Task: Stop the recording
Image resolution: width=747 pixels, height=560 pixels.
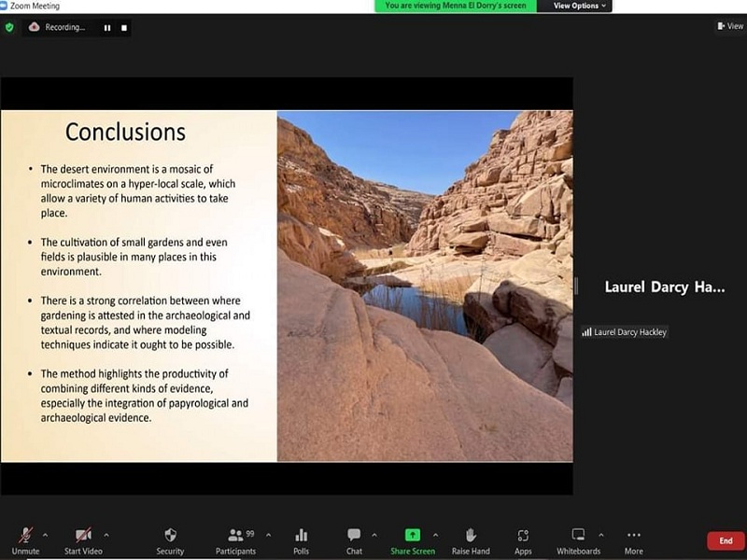Action: 124,28
